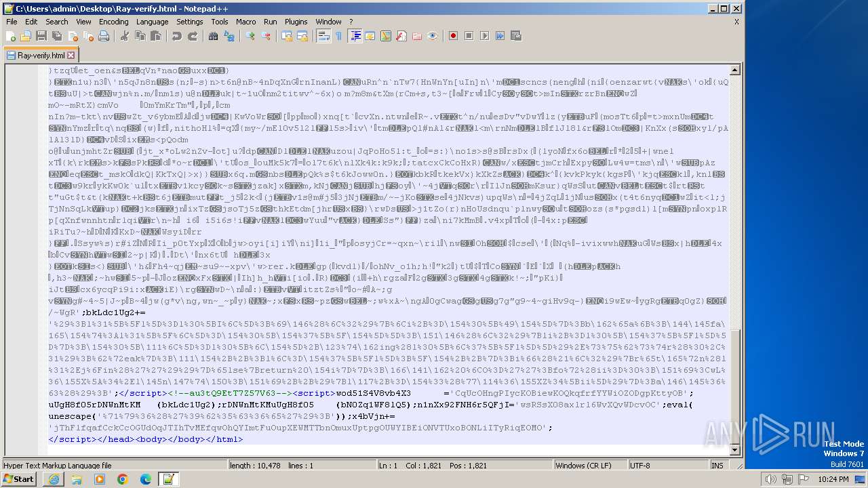Open the Settings menu
This screenshot has height=488, width=868.
click(x=190, y=22)
